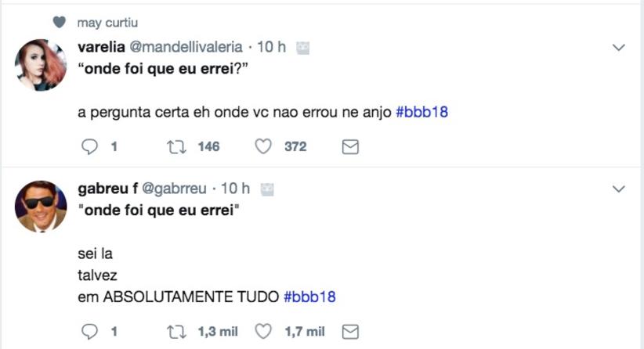The height and width of the screenshot is (349, 644).
Task: Open #bbb18 hashtag in gabreu f's tweet
Action: tap(309, 297)
